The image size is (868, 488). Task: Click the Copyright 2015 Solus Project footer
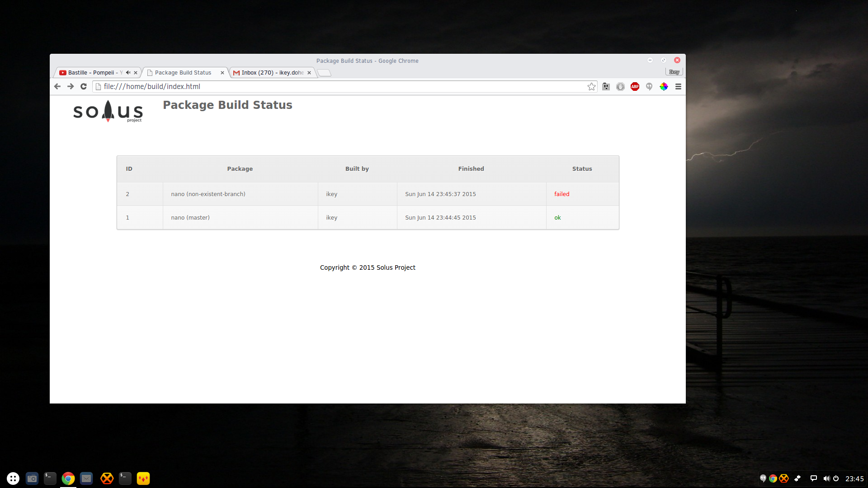tap(368, 267)
